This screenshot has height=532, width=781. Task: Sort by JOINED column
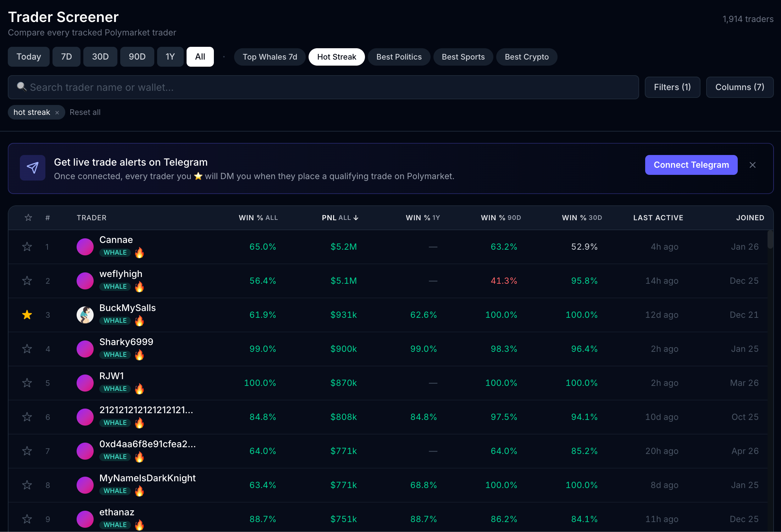click(x=750, y=218)
